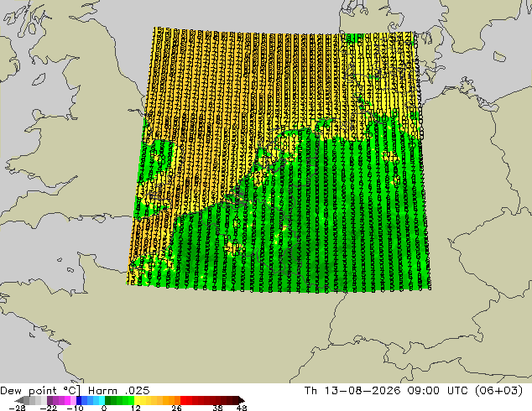Click the "-22" legend value
The width and height of the screenshot is (532, 411).
49,408
